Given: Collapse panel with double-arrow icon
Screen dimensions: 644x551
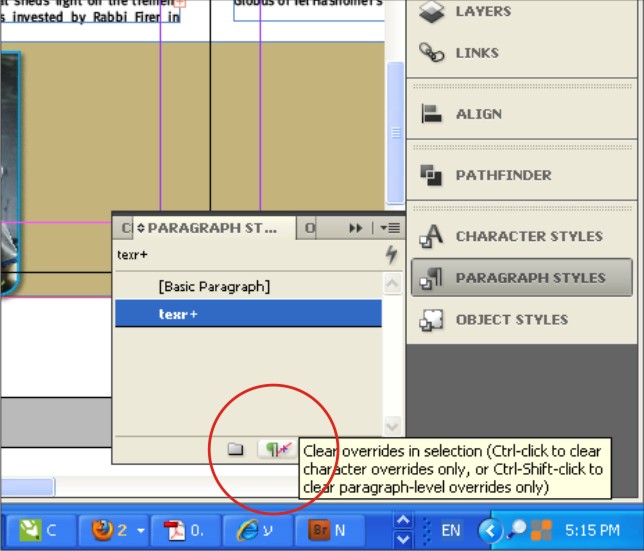Looking at the screenshot, I should (x=356, y=228).
